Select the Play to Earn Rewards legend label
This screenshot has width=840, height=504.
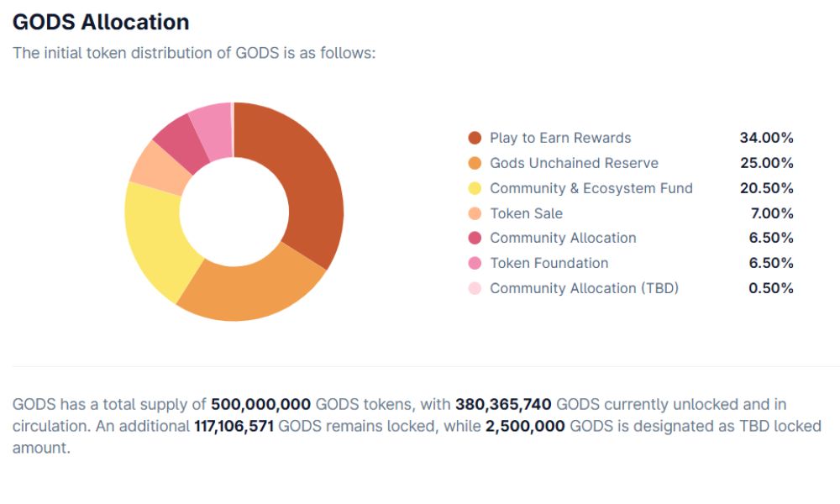[x=560, y=138]
